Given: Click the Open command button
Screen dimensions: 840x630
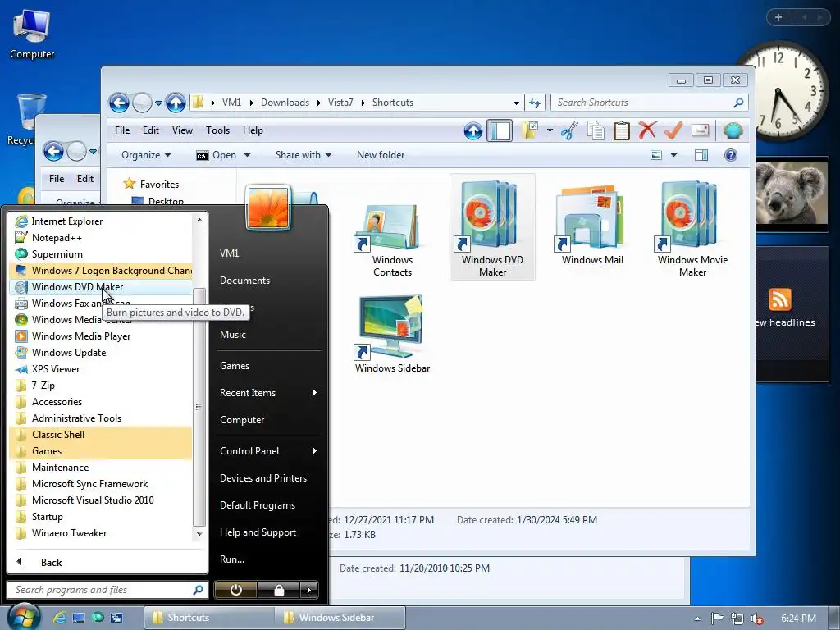Looking at the screenshot, I should point(217,155).
